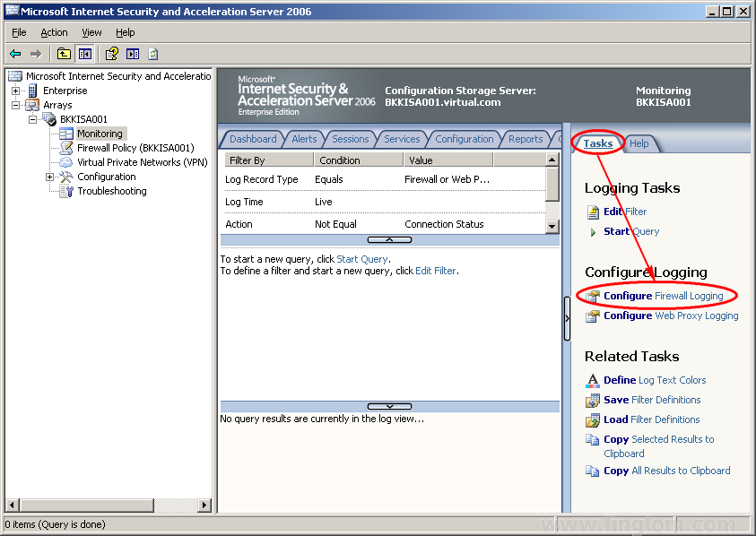Image resolution: width=756 pixels, height=536 pixels.
Task: Switch to the Alerts tab
Action: tap(304, 139)
